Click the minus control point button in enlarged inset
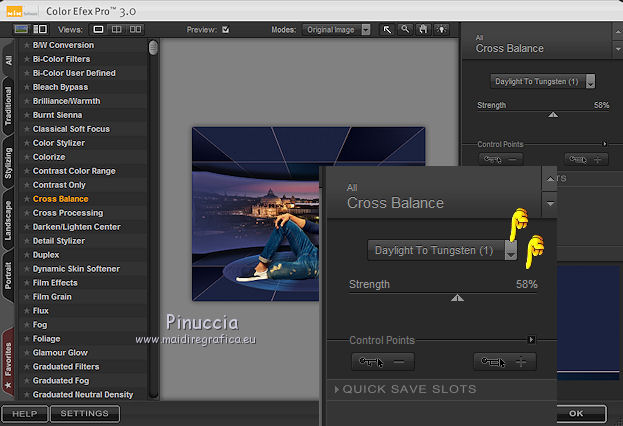The height and width of the screenshot is (426, 623). click(383, 362)
